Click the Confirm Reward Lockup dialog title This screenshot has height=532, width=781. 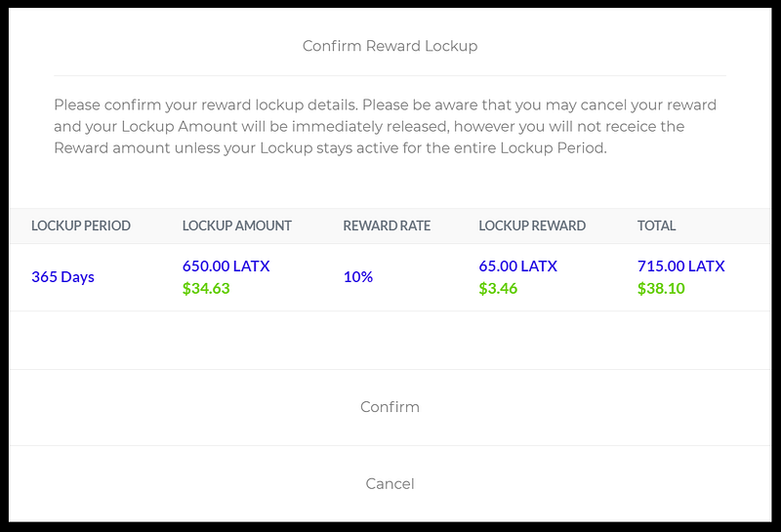(390, 46)
